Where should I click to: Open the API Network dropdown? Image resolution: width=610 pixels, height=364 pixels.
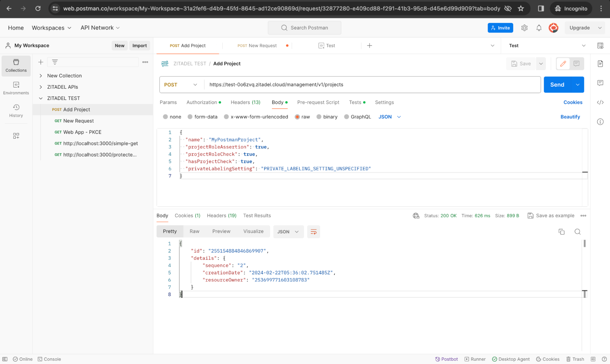[100, 28]
